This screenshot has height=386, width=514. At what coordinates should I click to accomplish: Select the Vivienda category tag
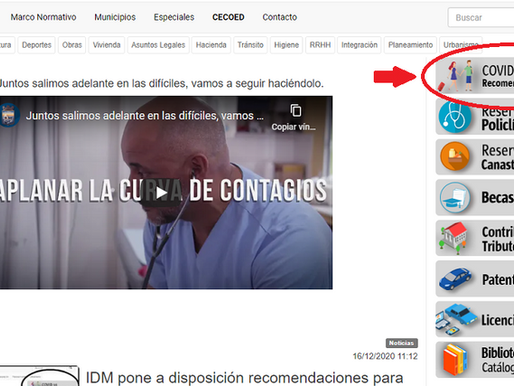point(107,45)
